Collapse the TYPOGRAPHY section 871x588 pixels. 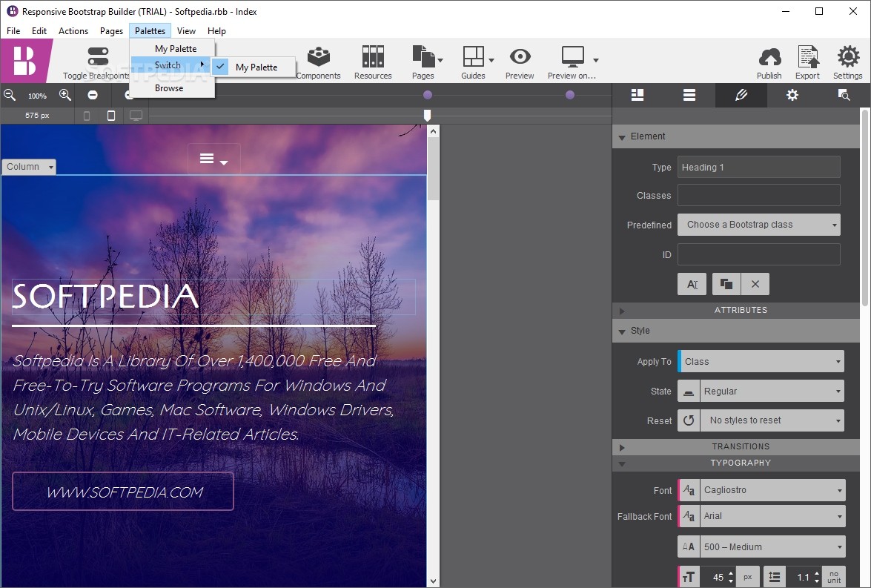622,463
